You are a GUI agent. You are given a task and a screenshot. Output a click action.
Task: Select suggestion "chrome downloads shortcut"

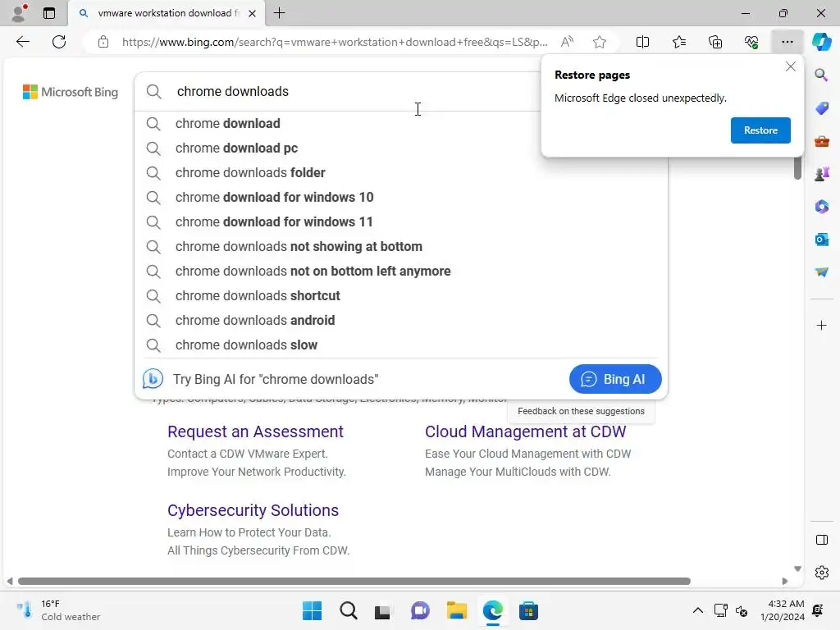coord(400,295)
